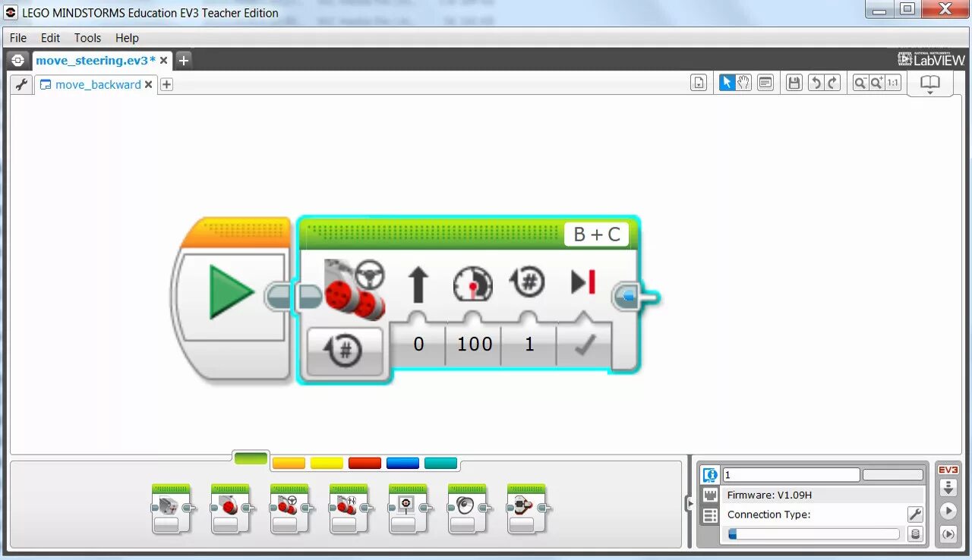Open the Edit menu
This screenshot has height=560, width=972.
click(x=50, y=38)
